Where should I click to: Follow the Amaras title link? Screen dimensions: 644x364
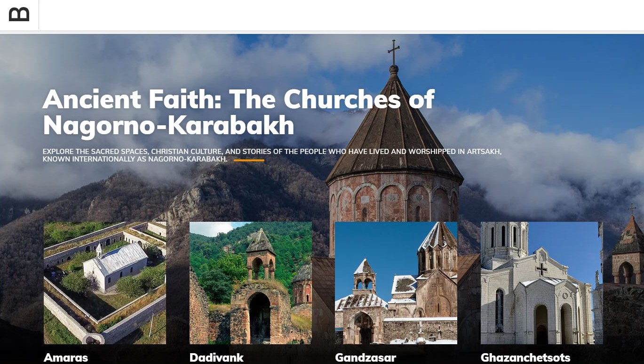[x=66, y=358]
